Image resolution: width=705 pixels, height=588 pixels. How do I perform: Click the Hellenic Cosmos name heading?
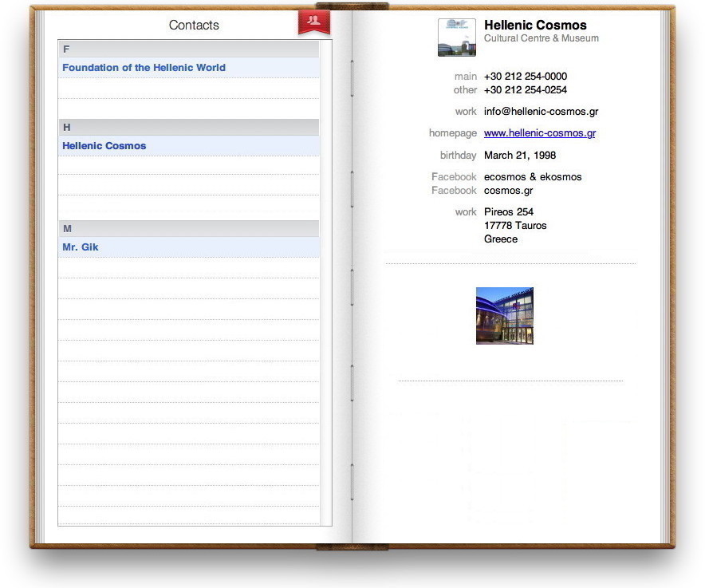(535, 25)
